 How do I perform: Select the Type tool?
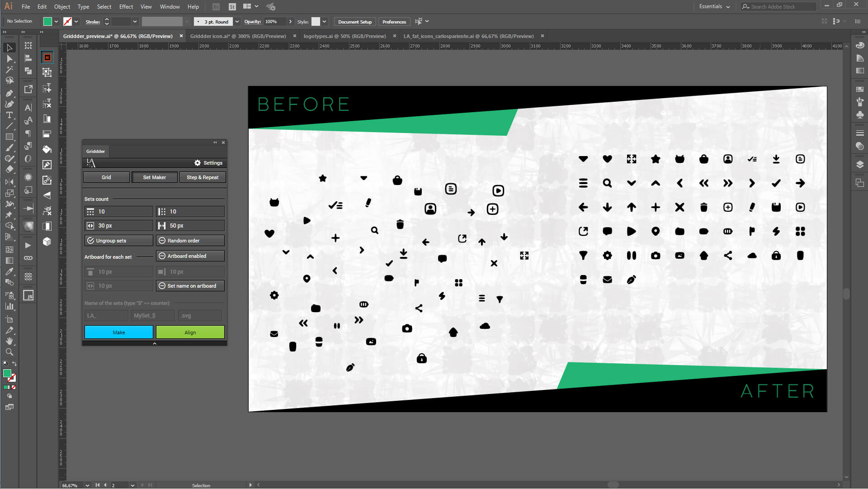pos(9,115)
